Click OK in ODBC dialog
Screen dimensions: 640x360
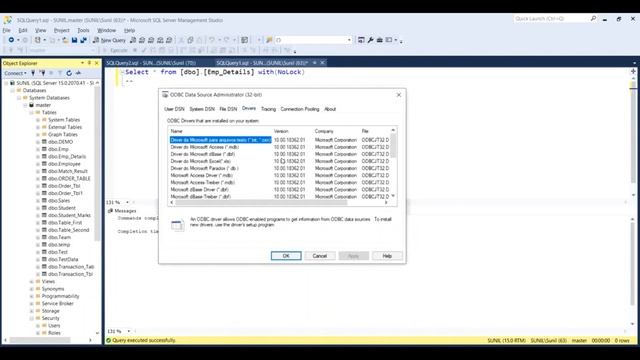point(286,256)
